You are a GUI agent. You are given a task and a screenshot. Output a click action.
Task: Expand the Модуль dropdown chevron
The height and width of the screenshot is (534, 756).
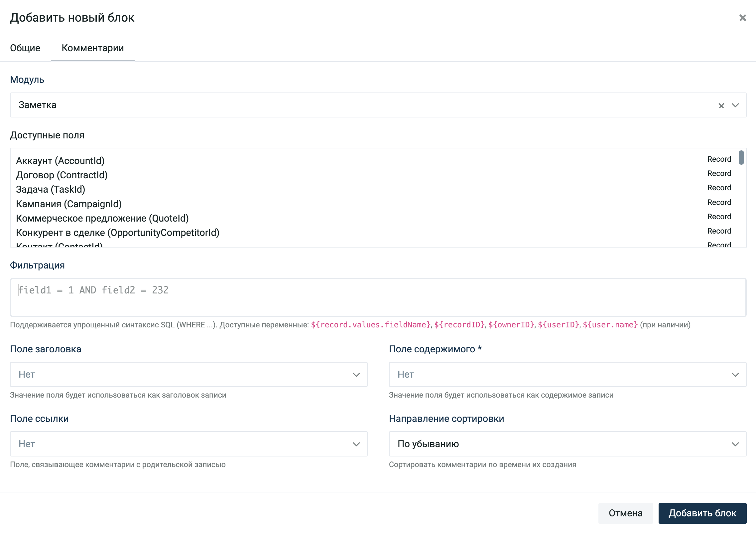coord(735,105)
